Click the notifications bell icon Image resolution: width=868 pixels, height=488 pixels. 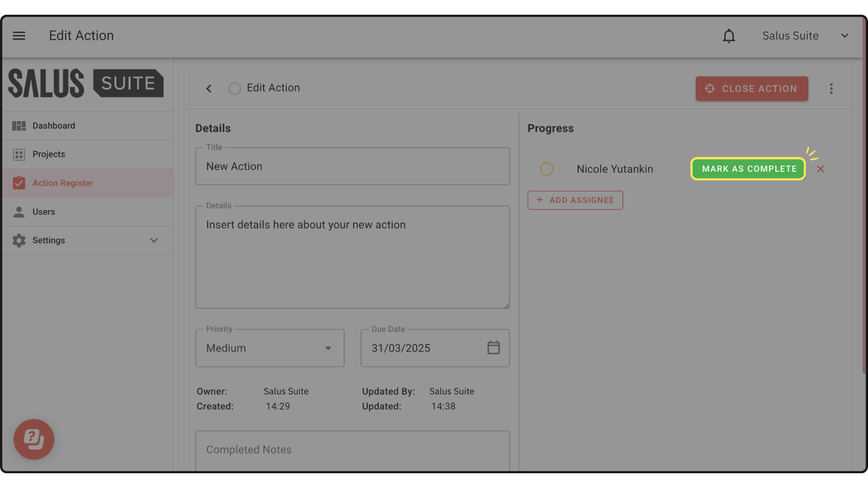tap(729, 36)
